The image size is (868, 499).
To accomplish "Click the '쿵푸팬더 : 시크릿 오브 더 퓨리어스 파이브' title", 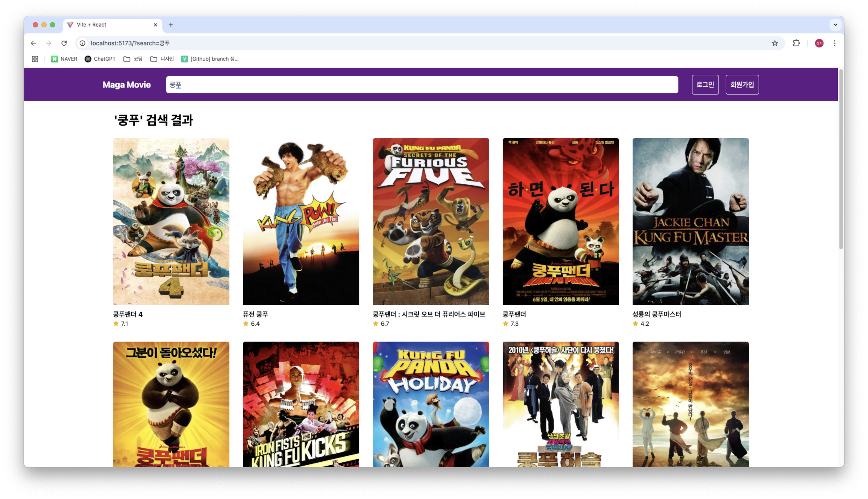I will click(429, 314).
